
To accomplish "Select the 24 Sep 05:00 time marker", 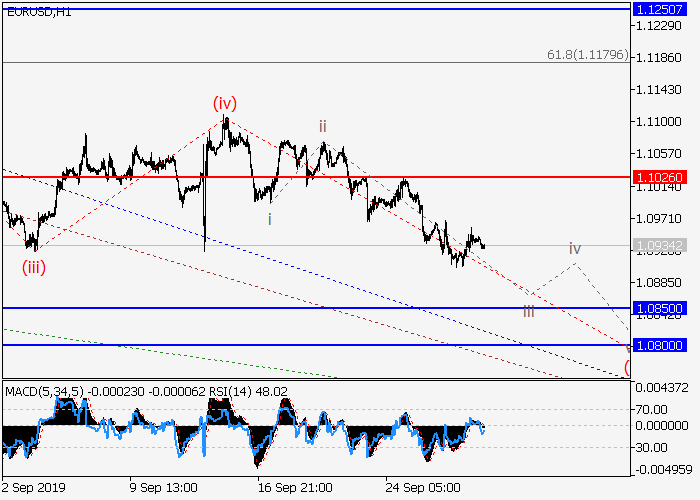I will click(422, 489).
